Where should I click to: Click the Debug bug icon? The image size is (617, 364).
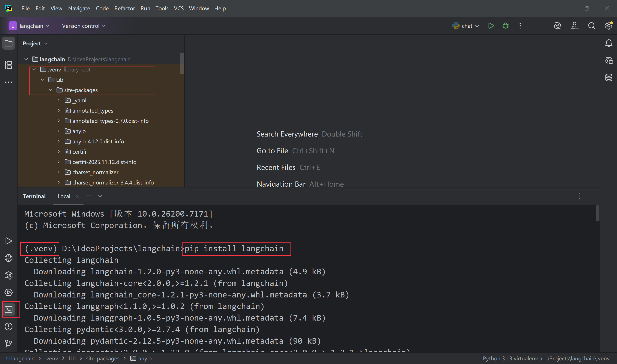506,26
